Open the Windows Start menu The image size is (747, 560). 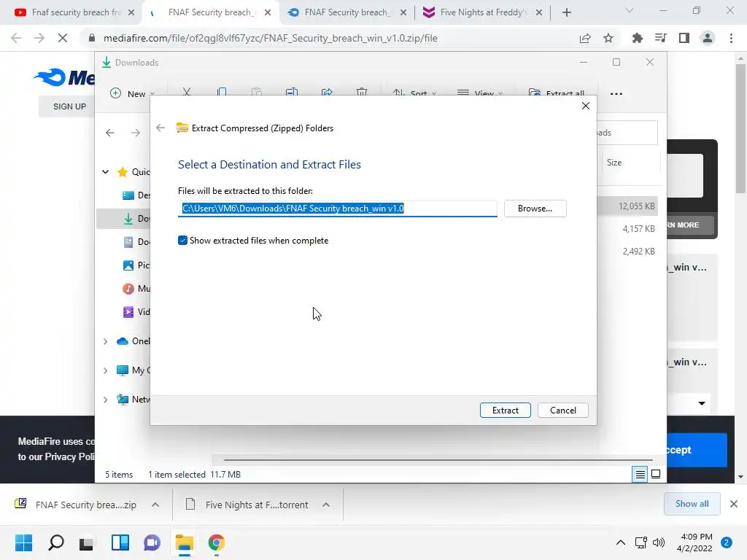(x=23, y=542)
